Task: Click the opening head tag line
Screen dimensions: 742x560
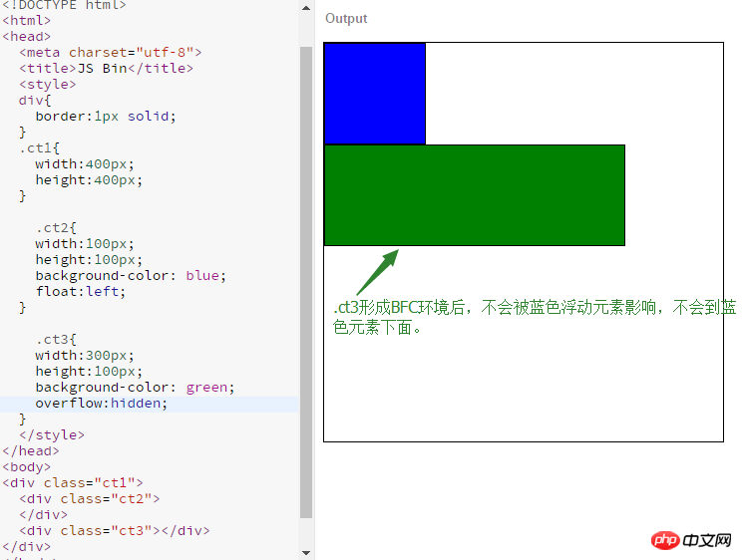Action: [27, 37]
